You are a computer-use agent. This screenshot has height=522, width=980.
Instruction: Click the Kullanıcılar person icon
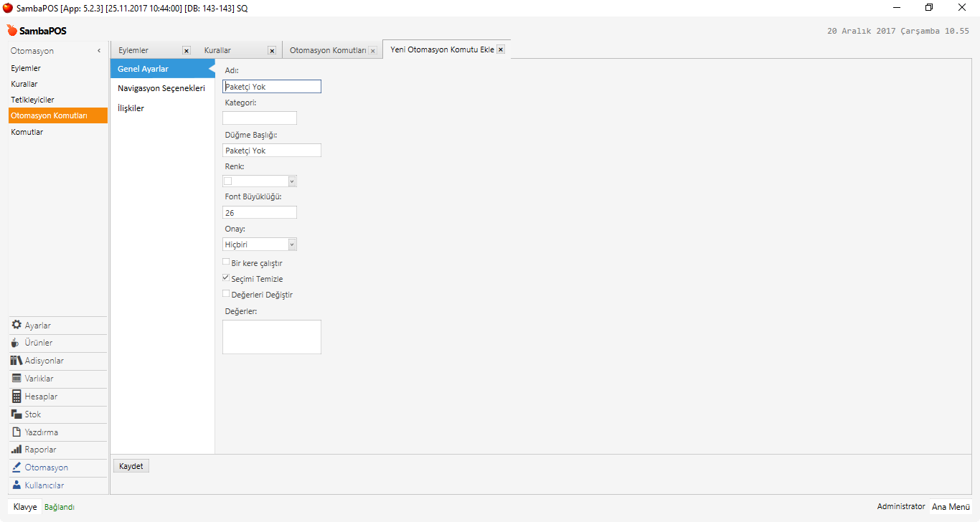click(17, 485)
